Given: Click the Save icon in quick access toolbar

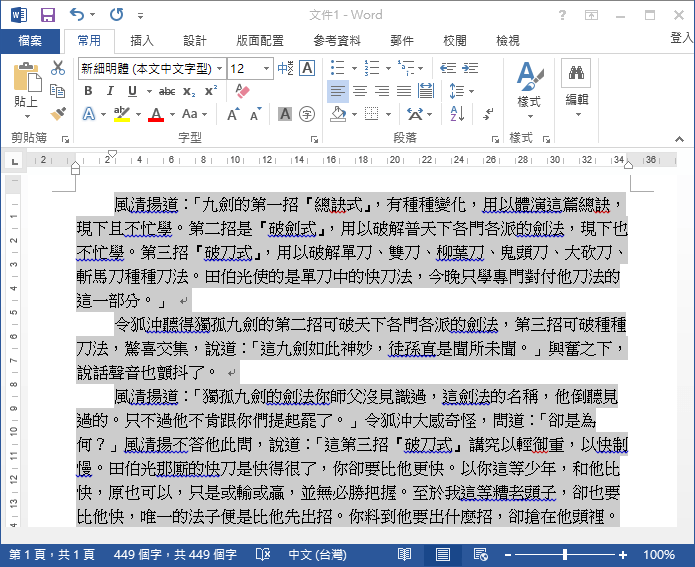Looking at the screenshot, I should pos(47,15).
